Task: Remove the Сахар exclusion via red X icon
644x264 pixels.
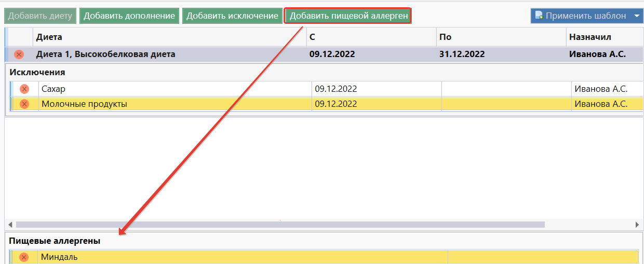Action: point(24,89)
